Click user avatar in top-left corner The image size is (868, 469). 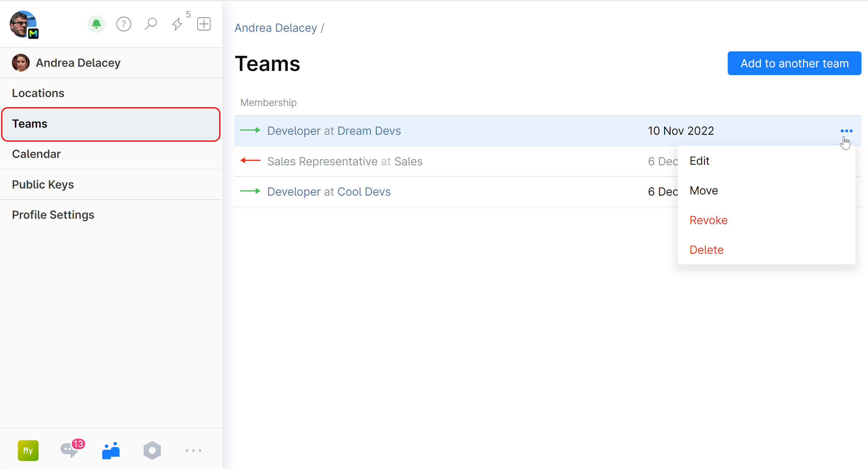click(23, 24)
